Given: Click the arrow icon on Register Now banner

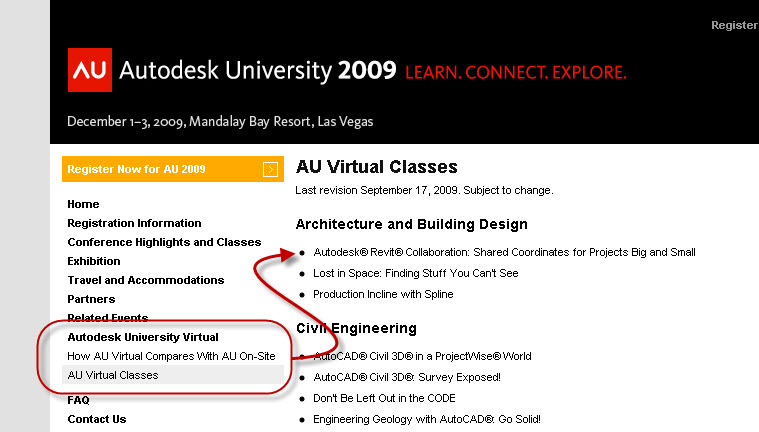Looking at the screenshot, I should tap(270, 169).
